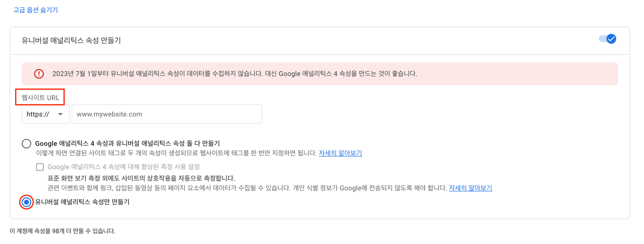Click the 고급 옵션 숨기기 link

coord(36,10)
